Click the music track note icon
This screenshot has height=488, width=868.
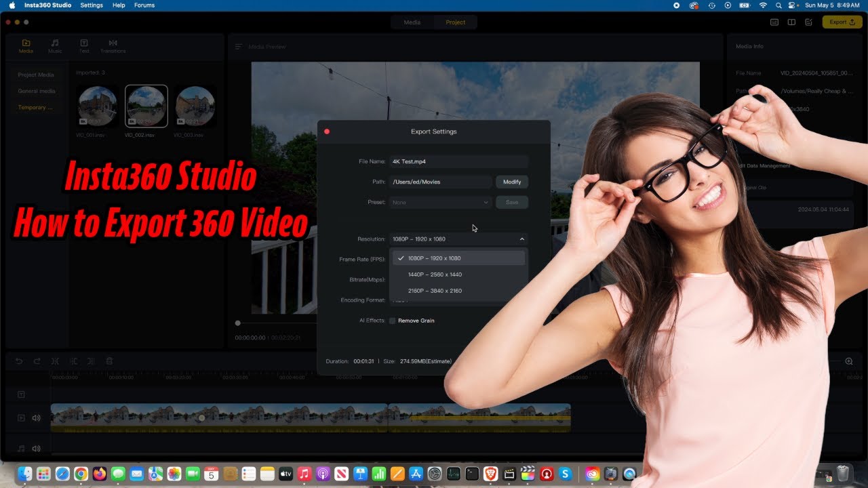pyautogui.click(x=21, y=448)
